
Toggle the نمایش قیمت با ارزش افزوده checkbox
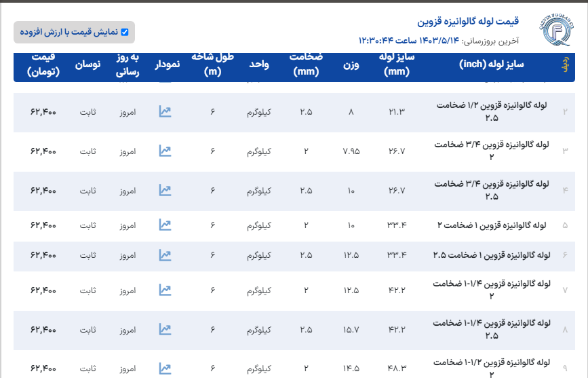[124, 32]
